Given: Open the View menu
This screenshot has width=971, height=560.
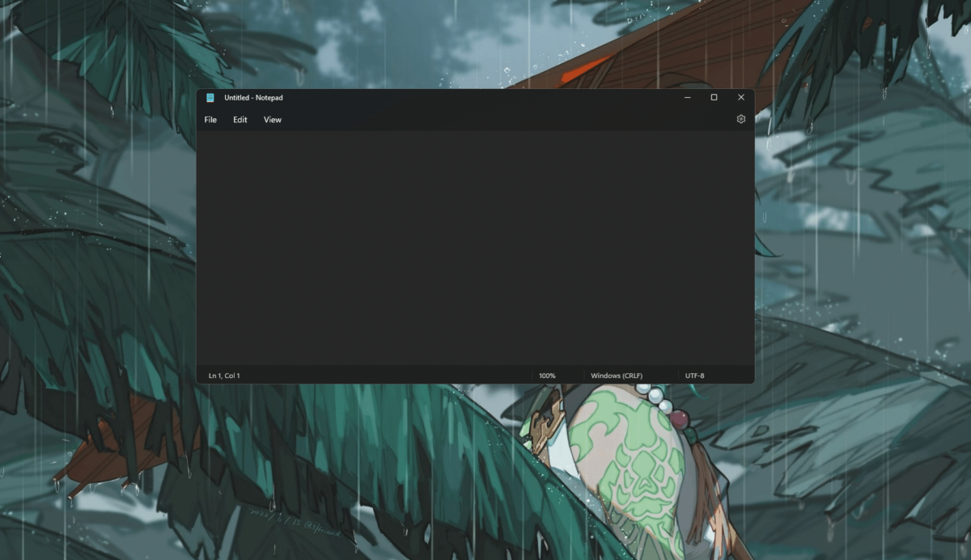Looking at the screenshot, I should click(x=273, y=120).
